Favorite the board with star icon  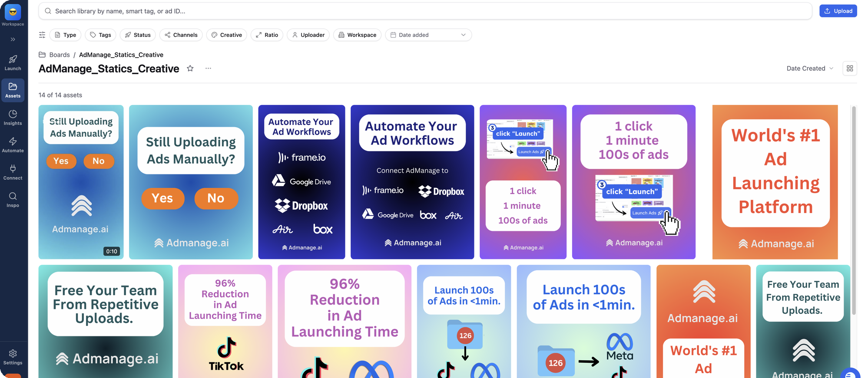click(190, 68)
